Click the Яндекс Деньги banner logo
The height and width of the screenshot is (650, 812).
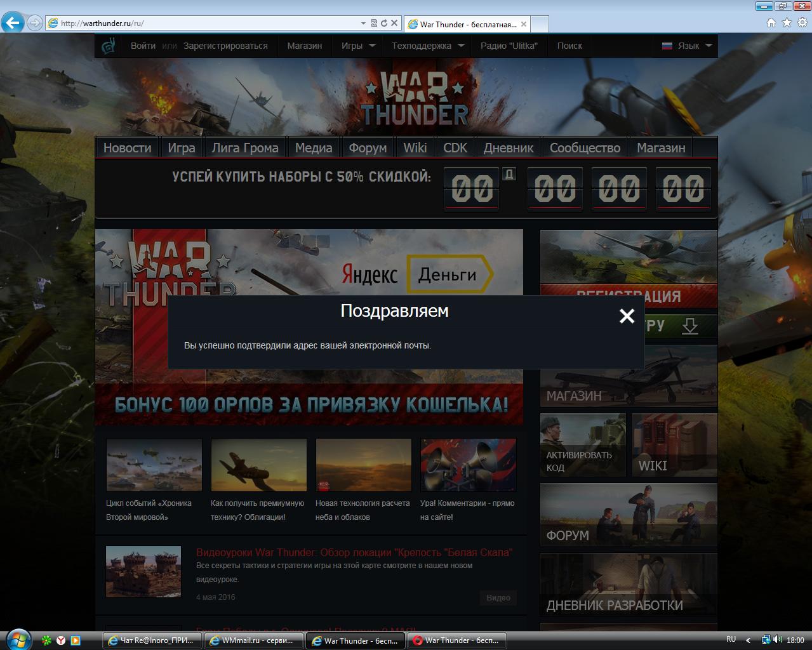[x=417, y=274]
